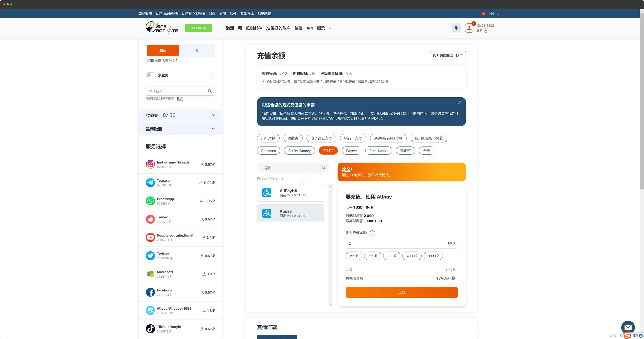Open 网站联盟 in top bar
Screen dimensions: 644x339
[x=145, y=14]
